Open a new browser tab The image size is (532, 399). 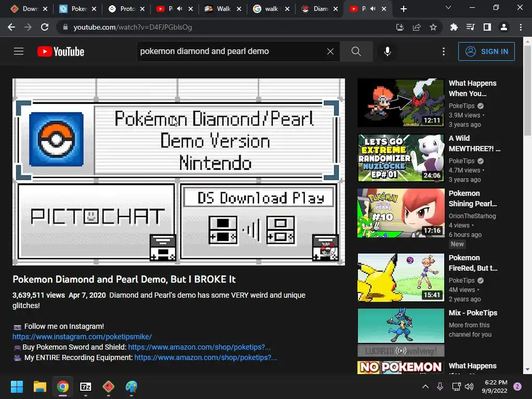coord(403,9)
